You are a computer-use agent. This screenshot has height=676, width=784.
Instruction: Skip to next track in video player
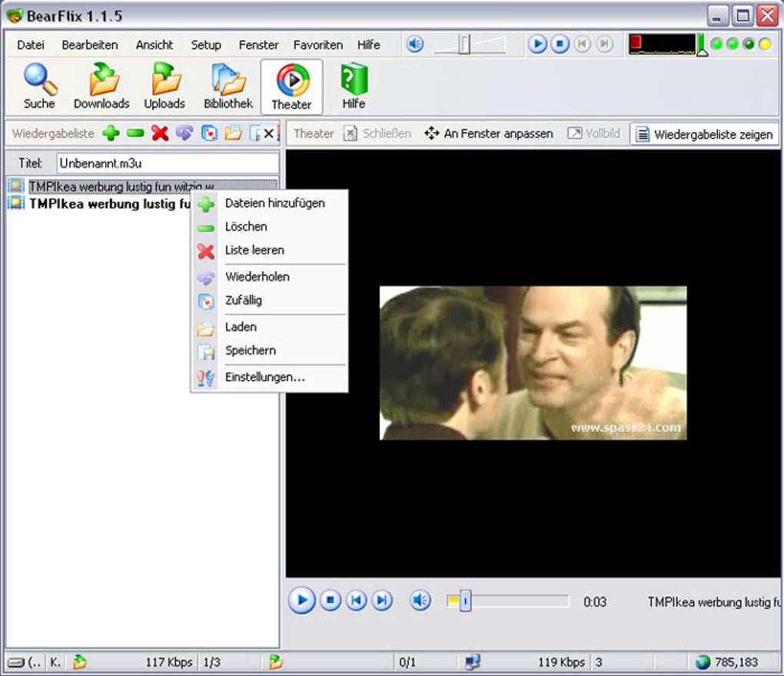(x=382, y=599)
